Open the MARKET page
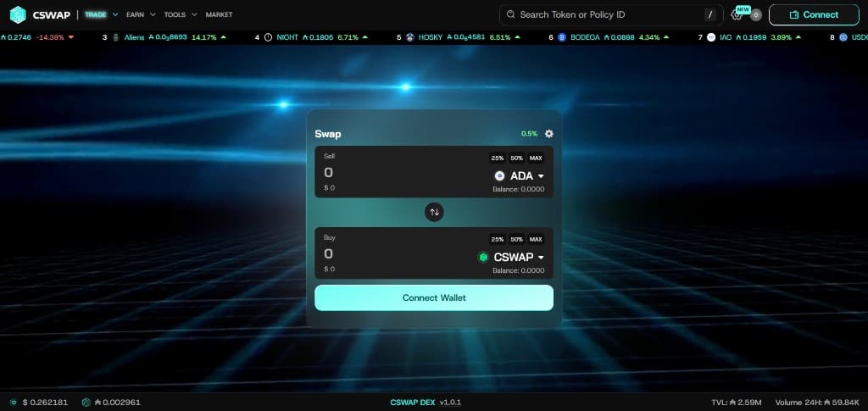 (220, 15)
